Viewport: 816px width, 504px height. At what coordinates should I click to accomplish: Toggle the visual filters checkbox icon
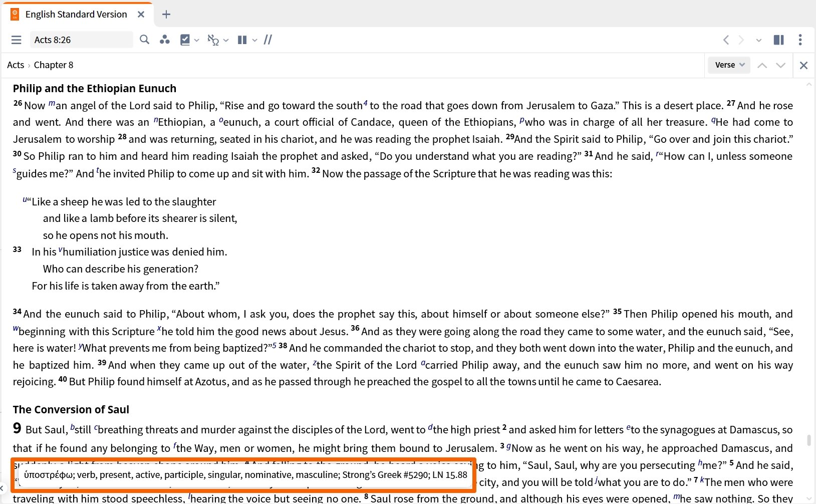(185, 40)
